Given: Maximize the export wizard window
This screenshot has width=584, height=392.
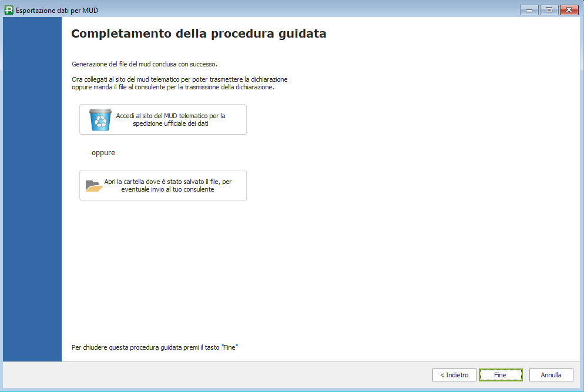Looking at the screenshot, I should pos(549,9).
